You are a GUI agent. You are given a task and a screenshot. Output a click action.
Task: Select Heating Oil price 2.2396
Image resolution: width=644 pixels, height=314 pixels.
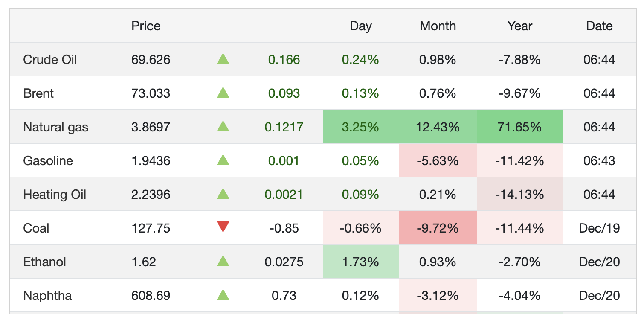tap(151, 194)
